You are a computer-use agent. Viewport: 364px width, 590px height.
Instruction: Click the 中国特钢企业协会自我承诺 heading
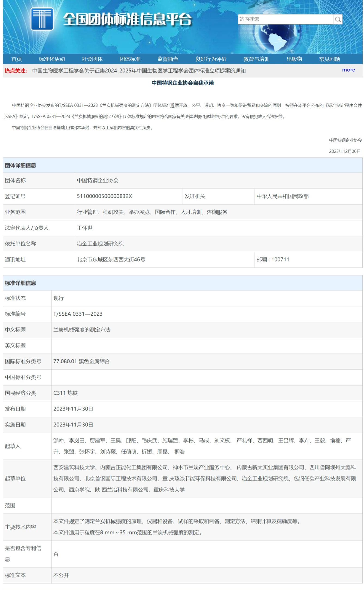click(x=183, y=83)
